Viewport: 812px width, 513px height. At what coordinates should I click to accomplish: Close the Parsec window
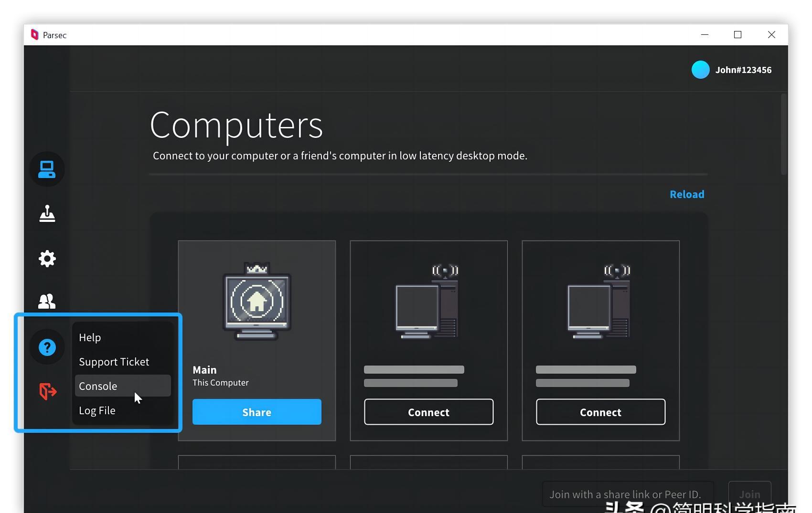[x=771, y=35]
